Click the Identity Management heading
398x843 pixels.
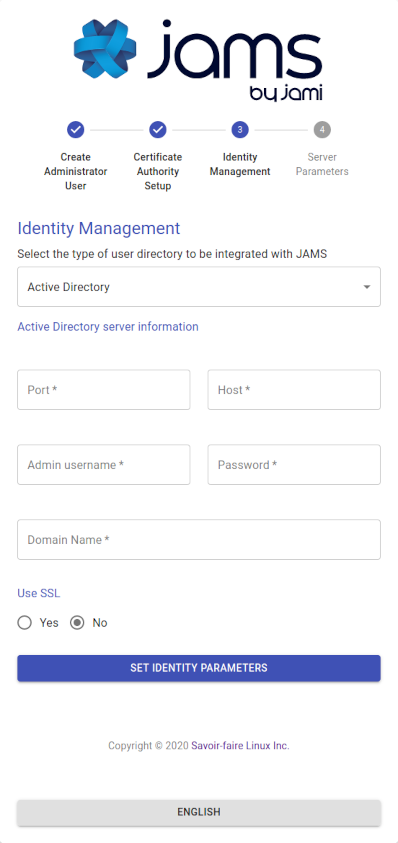[x=99, y=228]
